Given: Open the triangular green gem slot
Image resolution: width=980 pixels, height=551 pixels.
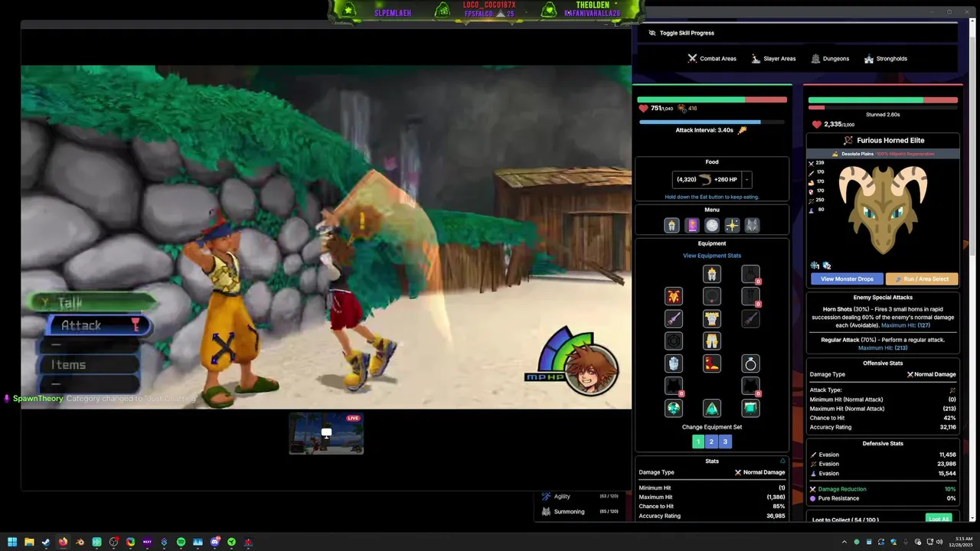Looking at the screenshot, I should (712, 409).
